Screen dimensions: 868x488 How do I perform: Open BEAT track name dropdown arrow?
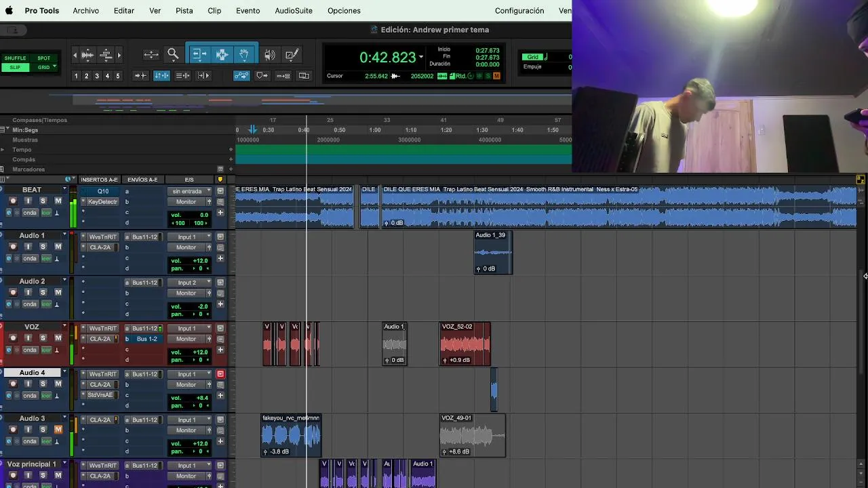[65, 189]
